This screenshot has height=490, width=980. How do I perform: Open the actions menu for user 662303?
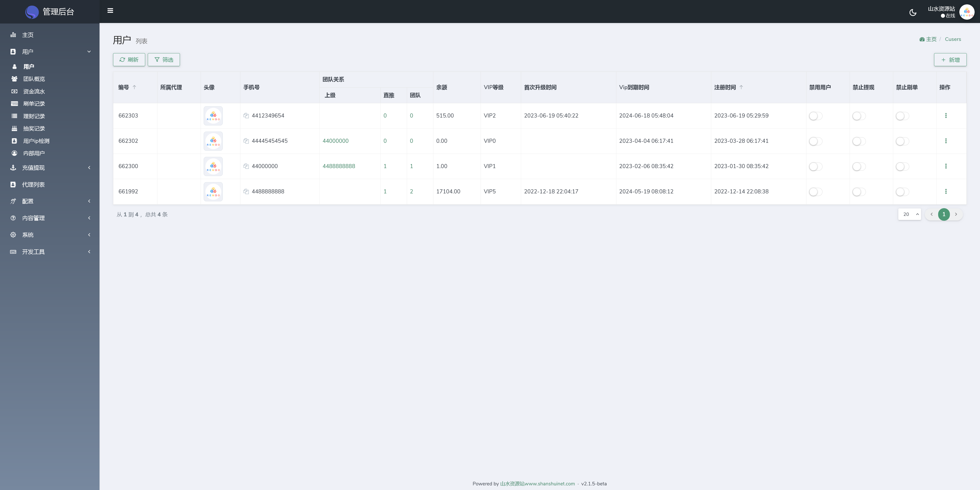(x=946, y=116)
